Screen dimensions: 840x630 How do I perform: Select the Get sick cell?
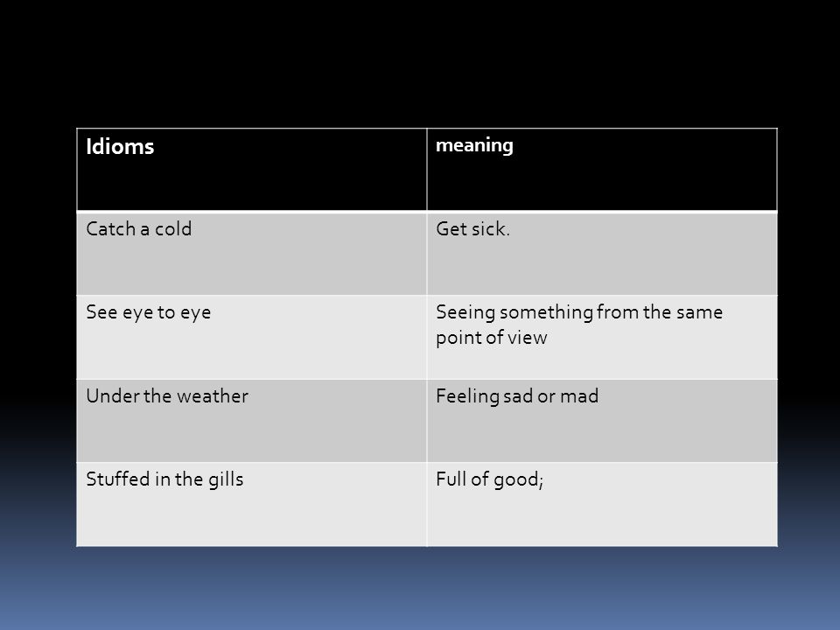point(602,254)
